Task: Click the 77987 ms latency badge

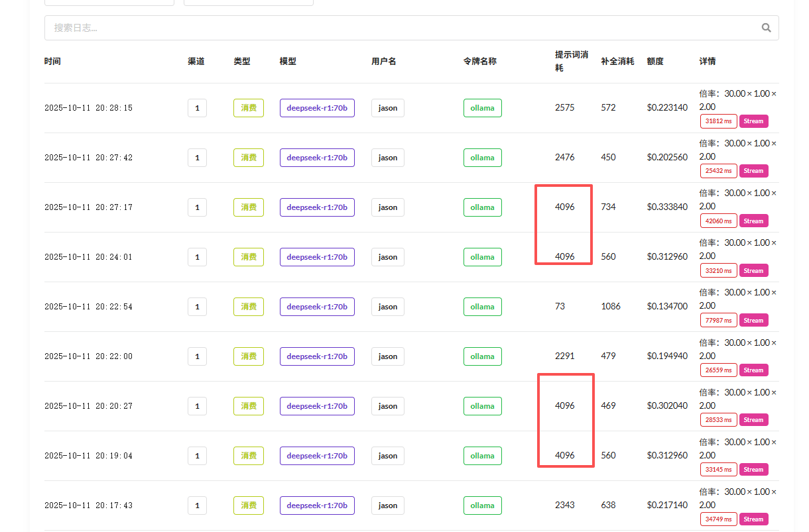Action: tap(718, 321)
